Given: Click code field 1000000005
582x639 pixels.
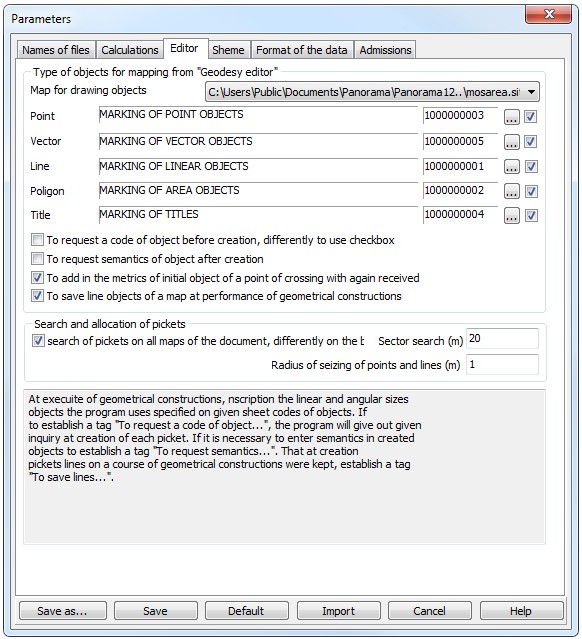Looking at the screenshot, I should click(461, 141).
